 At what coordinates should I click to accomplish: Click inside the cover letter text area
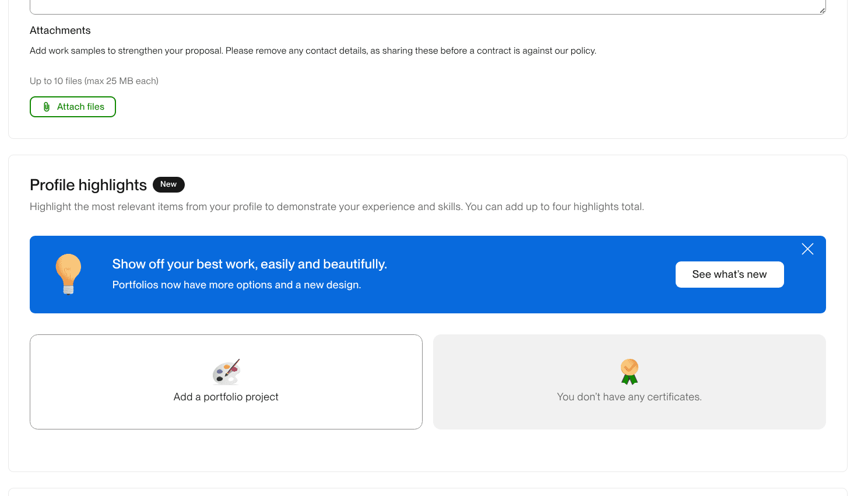pos(428,6)
